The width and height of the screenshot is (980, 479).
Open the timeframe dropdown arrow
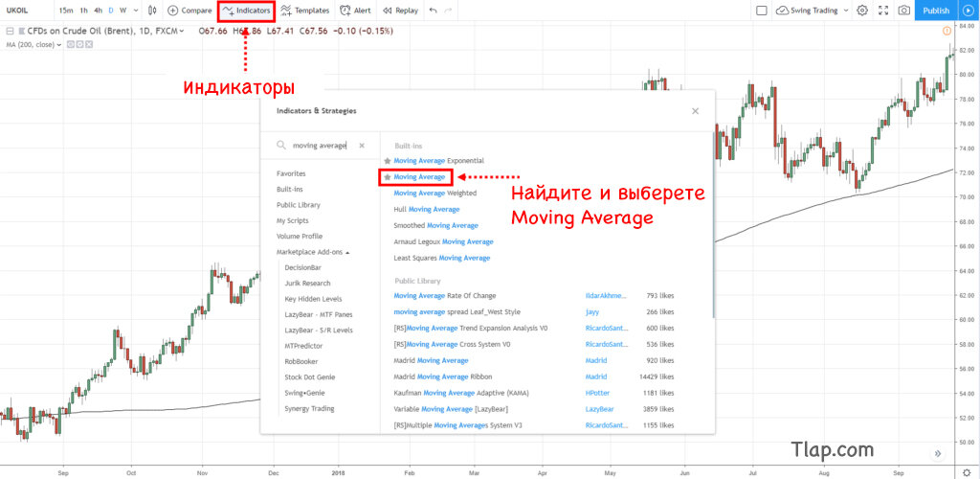136,10
